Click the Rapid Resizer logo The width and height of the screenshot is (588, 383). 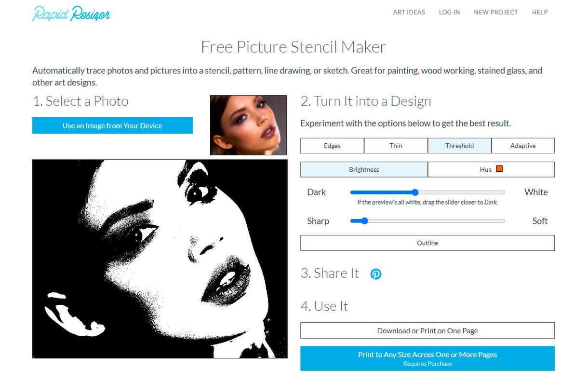(70, 14)
